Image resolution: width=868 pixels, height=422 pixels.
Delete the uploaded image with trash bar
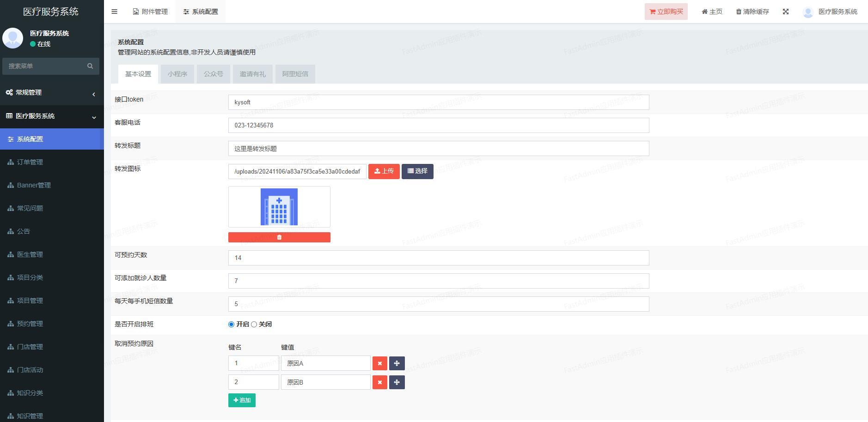279,237
